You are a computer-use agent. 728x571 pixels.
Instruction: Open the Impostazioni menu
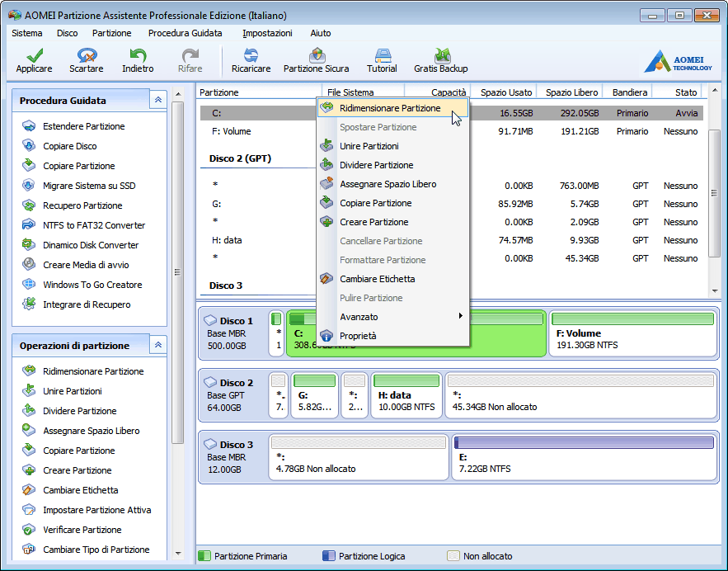point(267,33)
